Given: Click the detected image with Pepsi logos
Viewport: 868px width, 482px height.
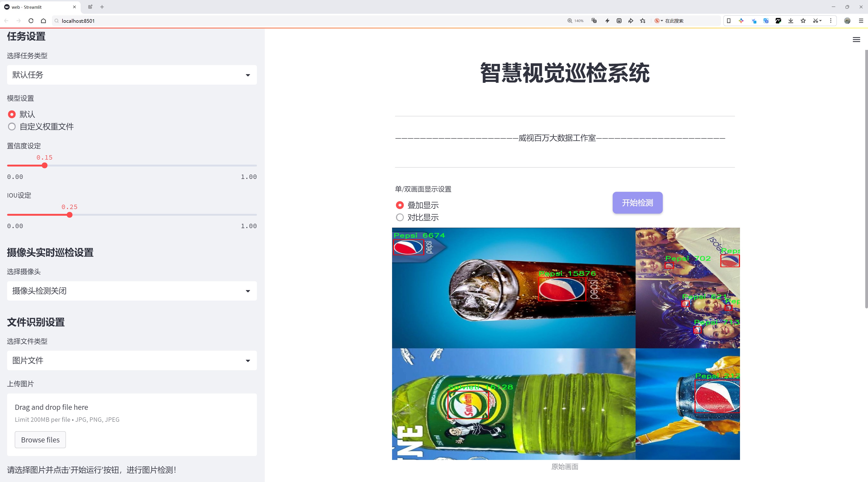Looking at the screenshot, I should tap(566, 344).
